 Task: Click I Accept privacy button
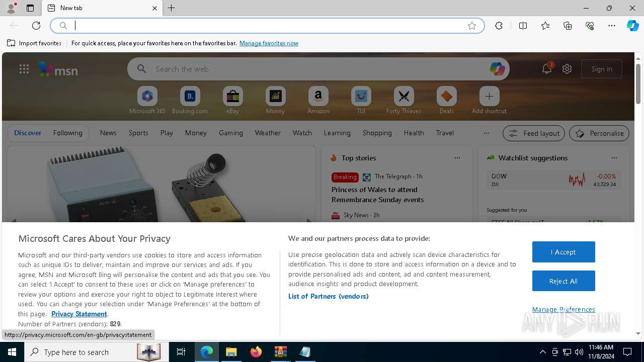563,252
